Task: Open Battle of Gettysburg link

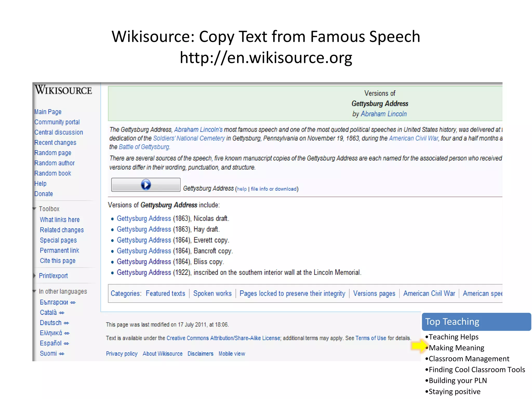Action: coord(144,147)
